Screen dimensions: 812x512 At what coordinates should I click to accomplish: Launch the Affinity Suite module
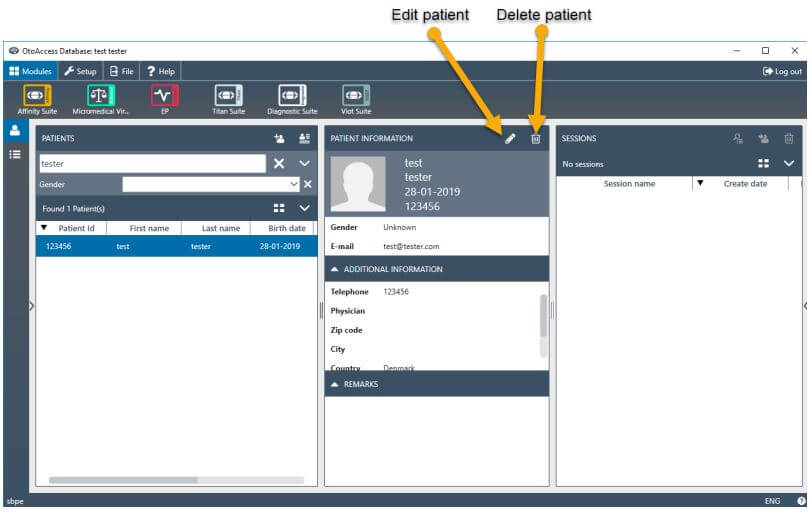tap(37, 99)
